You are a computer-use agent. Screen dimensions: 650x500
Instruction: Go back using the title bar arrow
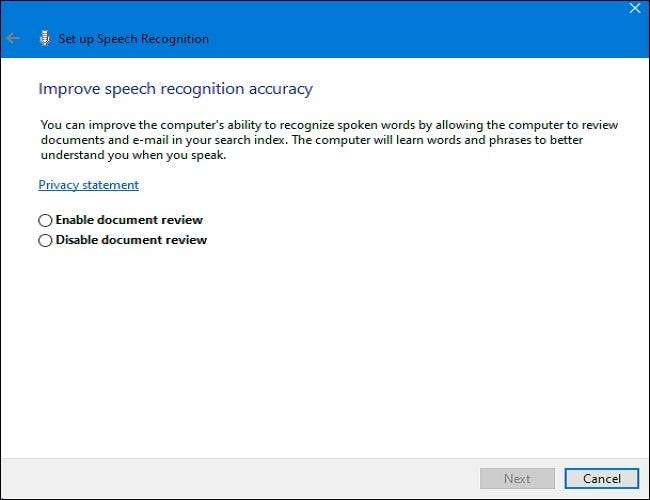click(x=13, y=39)
